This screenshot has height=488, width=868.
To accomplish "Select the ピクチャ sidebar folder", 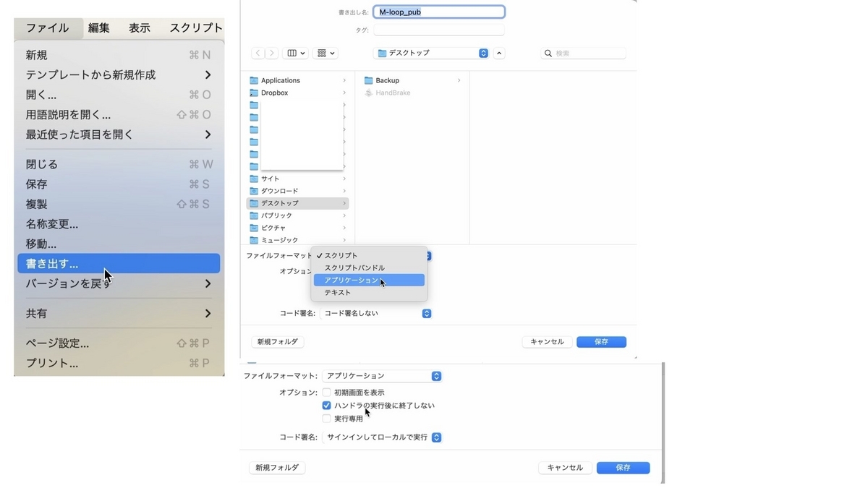I will point(273,227).
